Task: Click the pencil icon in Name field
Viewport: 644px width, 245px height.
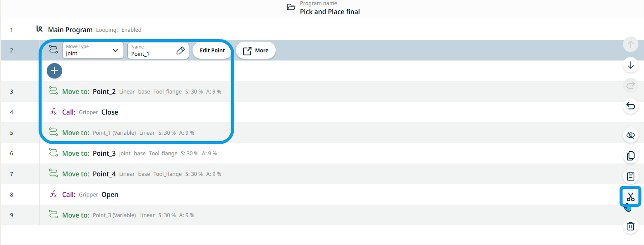Action: coord(181,51)
